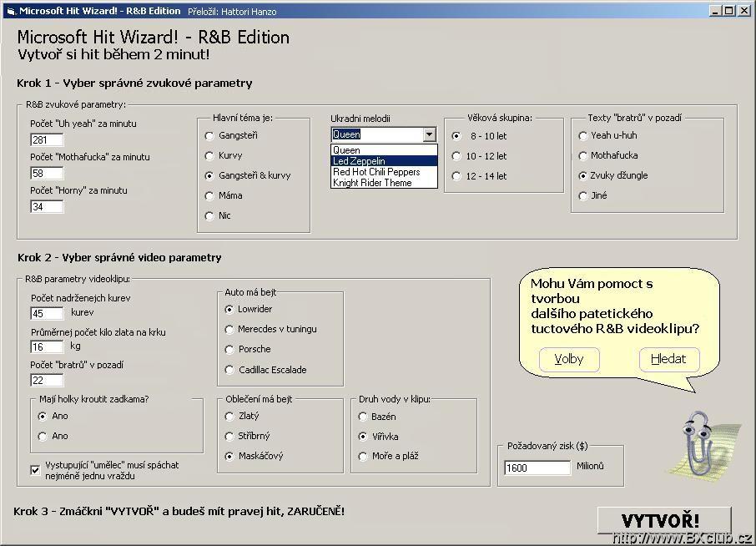Pick Red Hot Chili Peppers from list
756x546 pixels.
pos(385,172)
